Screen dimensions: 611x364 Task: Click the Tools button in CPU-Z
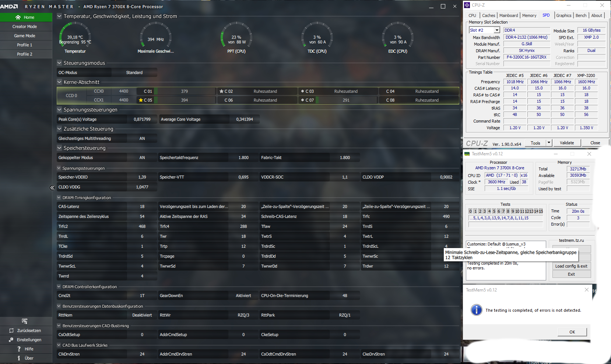coord(535,143)
